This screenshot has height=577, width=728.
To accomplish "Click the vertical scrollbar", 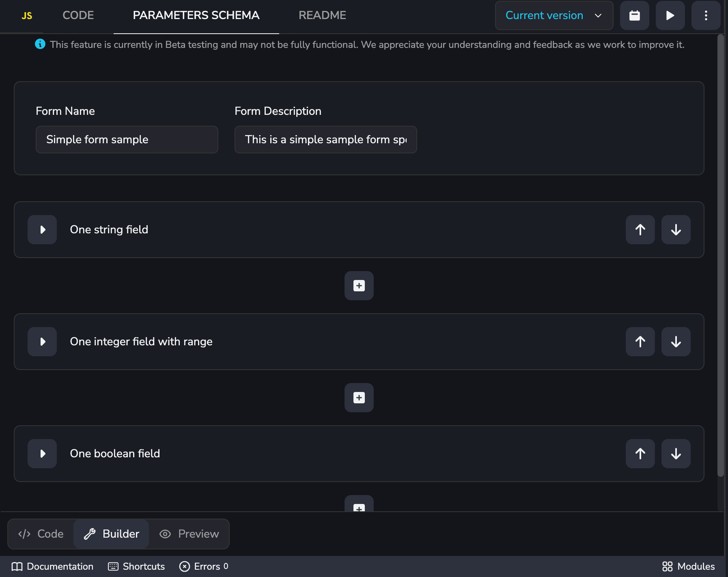I will [720, 256].
